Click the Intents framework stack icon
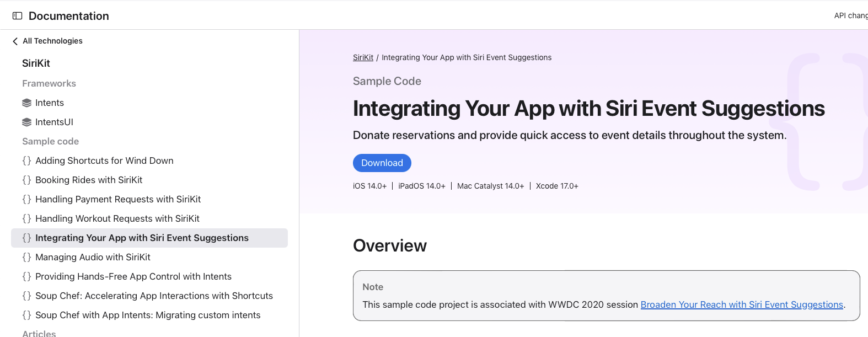This screenshot has height=337, width=868. pyautogui.click(x=26, y=103)
